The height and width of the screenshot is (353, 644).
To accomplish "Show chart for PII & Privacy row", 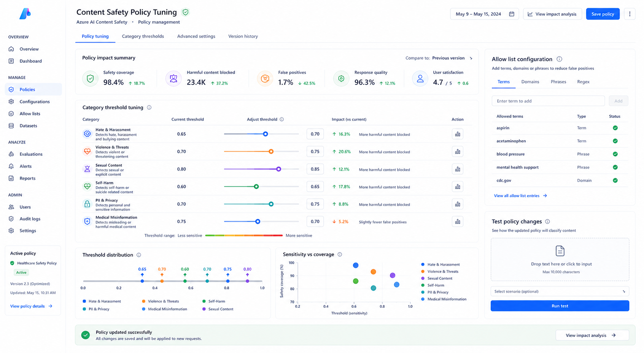I will tap(458, 204).
